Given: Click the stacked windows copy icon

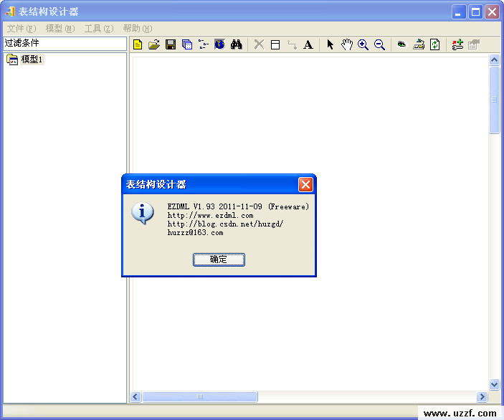Looking at the screenshot, I should tap(186, 44).
